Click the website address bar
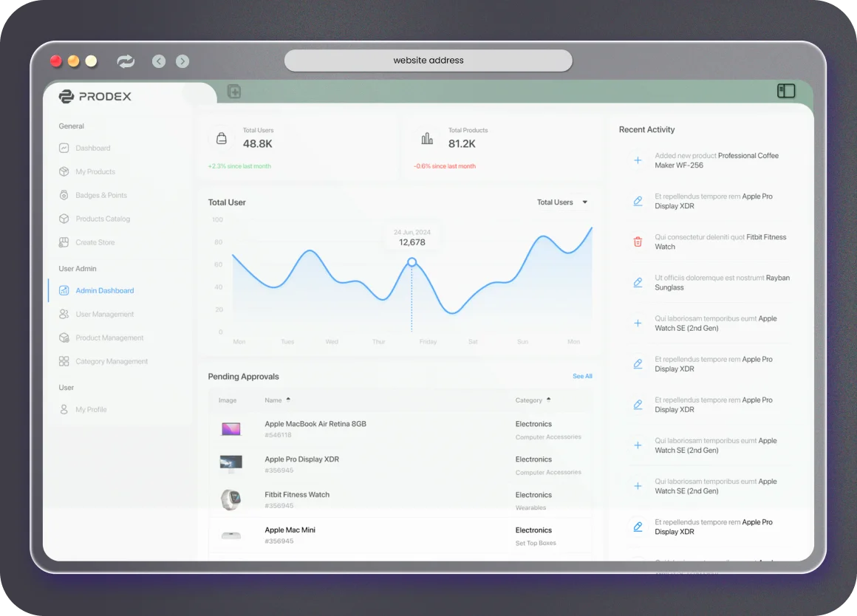This screenshot has height=616, width=857. tap(428, 61)
